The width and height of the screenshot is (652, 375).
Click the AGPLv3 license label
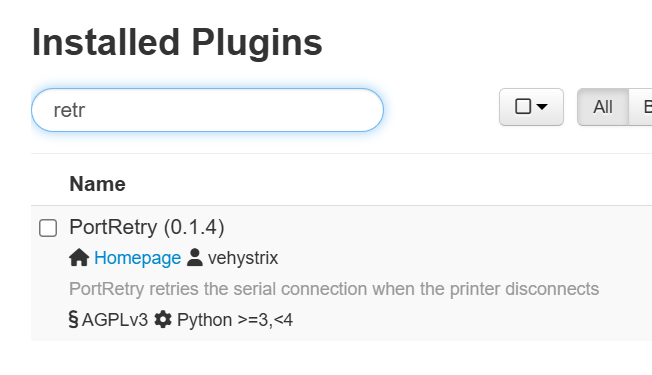[115, 320]
